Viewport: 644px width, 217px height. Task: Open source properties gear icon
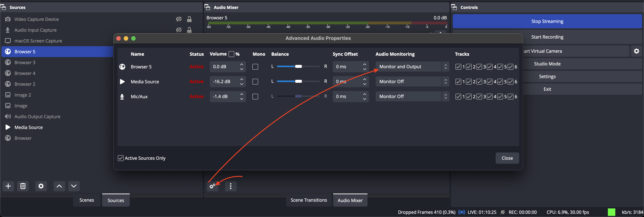(x=41, y=186)
